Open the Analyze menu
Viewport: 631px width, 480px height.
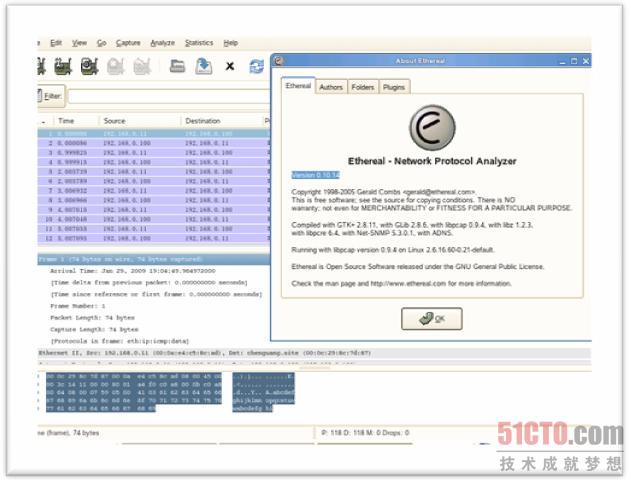coord(163,43)
